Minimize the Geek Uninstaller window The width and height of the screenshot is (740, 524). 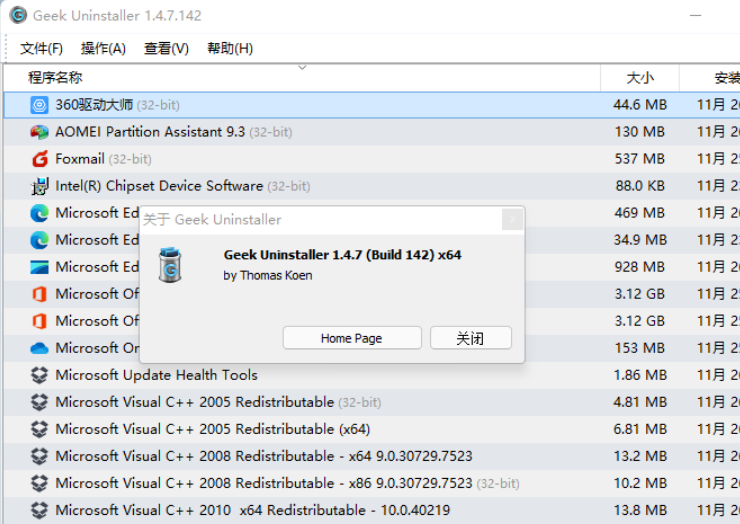coord(695,16)
